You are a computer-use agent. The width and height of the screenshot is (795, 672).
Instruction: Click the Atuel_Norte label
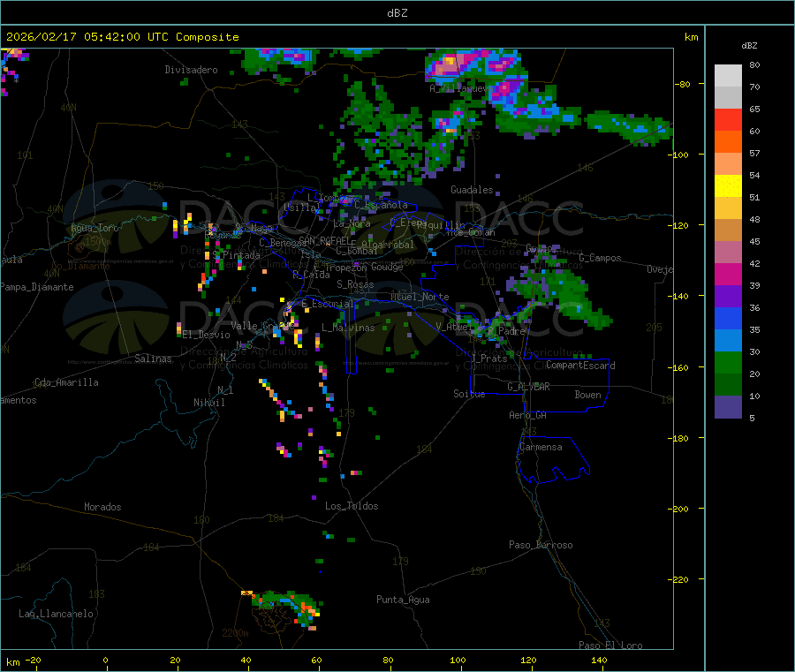(x=420, y=297)
